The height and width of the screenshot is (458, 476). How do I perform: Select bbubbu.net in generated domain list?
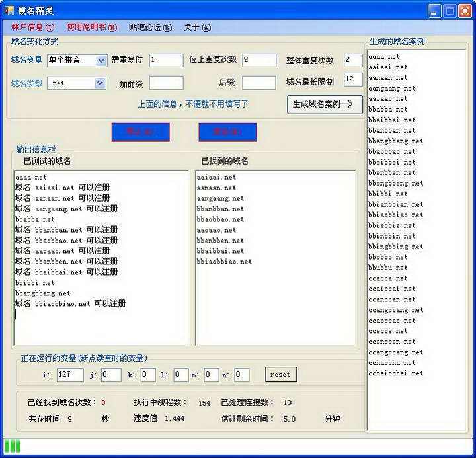pos(387,268)
